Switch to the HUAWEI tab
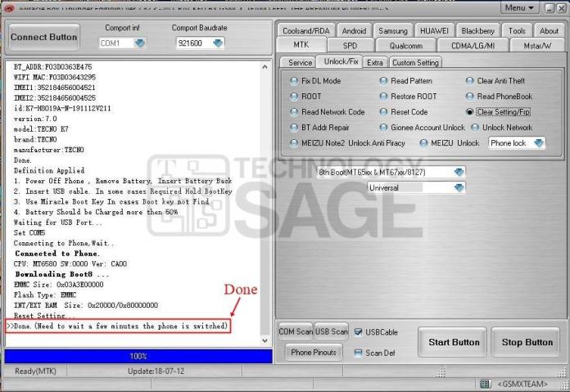The height and width of the screenshot is (392, 570). (x=434, y=31)
